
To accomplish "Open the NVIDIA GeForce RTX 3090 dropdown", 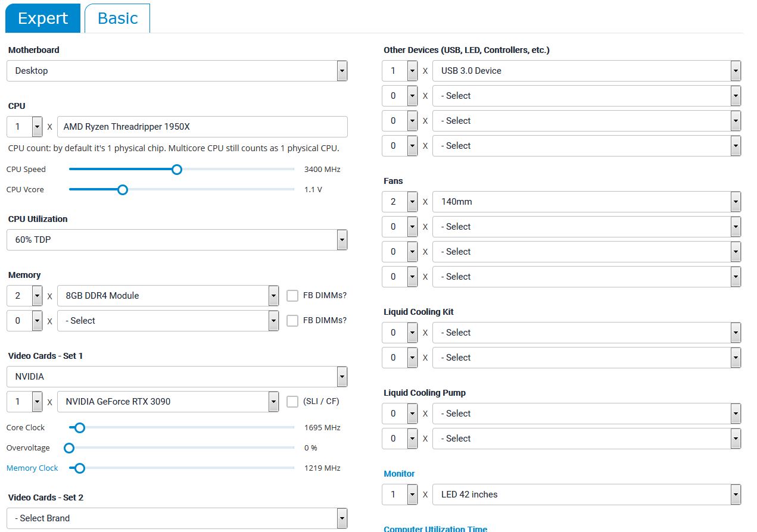I will click(x=168, y=402).
